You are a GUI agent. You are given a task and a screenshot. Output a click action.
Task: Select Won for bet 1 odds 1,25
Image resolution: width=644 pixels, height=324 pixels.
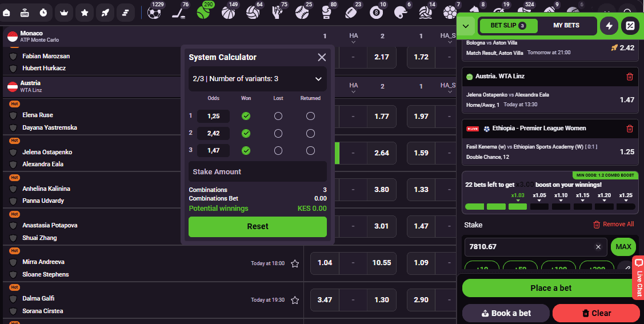coord(246,116)
